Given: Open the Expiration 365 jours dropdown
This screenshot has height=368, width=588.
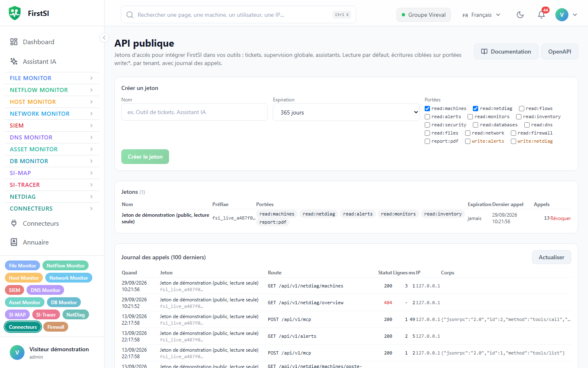Looking at the screenshot, I should [x=346, y=112].
